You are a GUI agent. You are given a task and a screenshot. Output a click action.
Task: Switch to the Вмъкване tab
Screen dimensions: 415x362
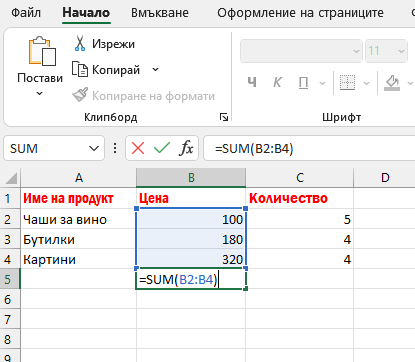(x=160, y=13)
